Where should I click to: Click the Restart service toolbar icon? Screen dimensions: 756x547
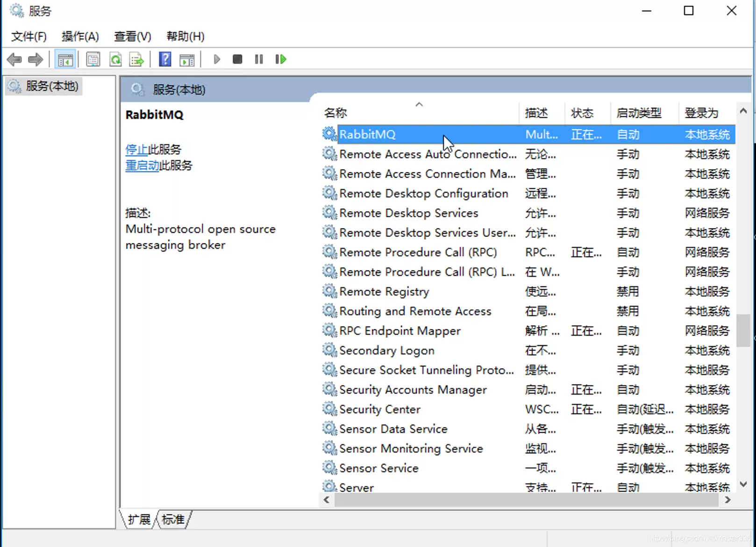280,59
